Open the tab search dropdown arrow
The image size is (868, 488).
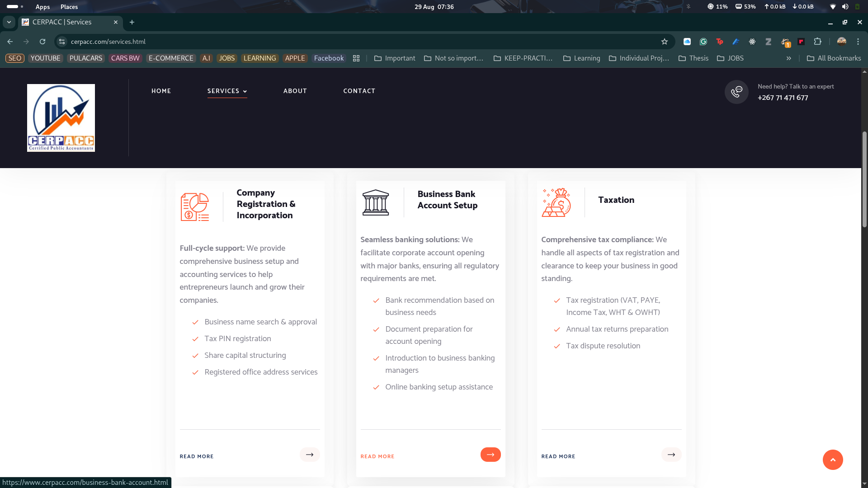(9, 22)
